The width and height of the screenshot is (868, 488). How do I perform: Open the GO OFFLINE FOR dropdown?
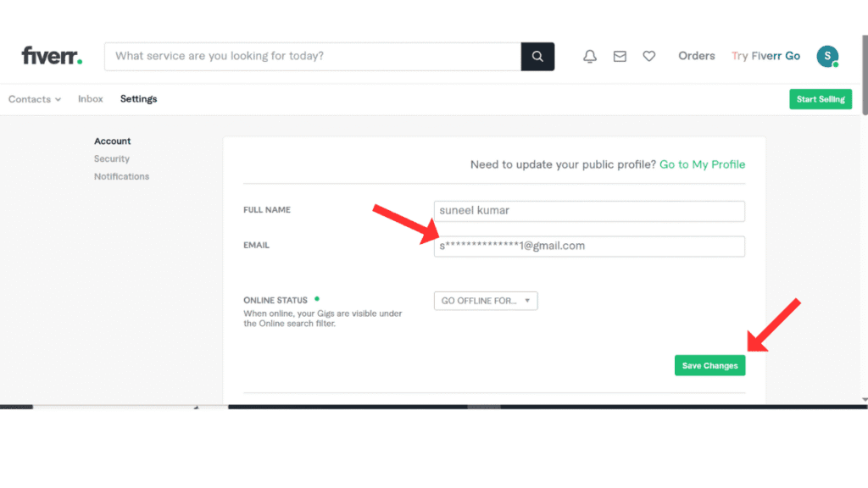(485, 301)
